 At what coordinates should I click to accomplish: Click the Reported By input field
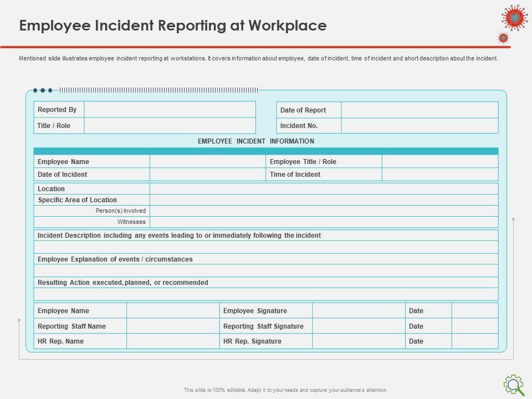(x=170, y=110)
